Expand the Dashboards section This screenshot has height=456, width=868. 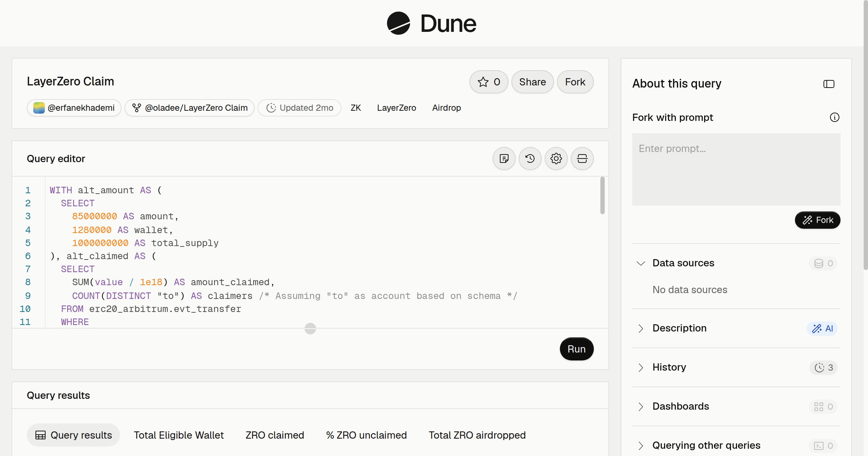[641, 406]
